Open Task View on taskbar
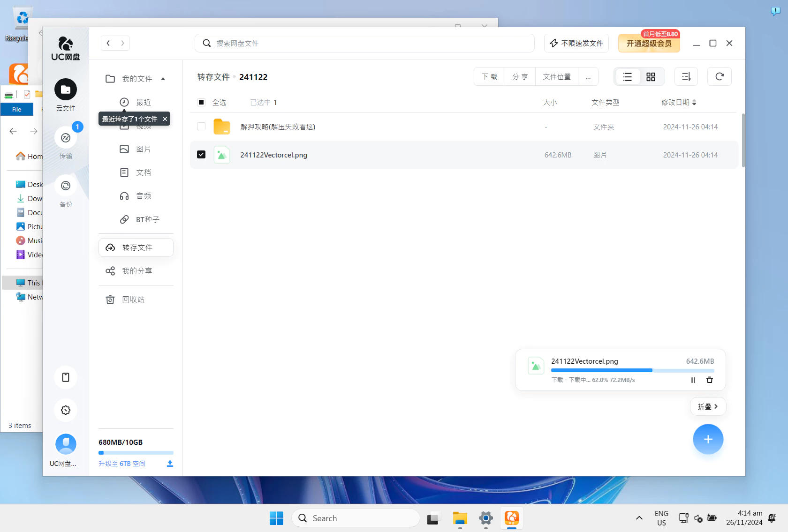788x532 pixels. pyautogui.click(x=433, y=518)
